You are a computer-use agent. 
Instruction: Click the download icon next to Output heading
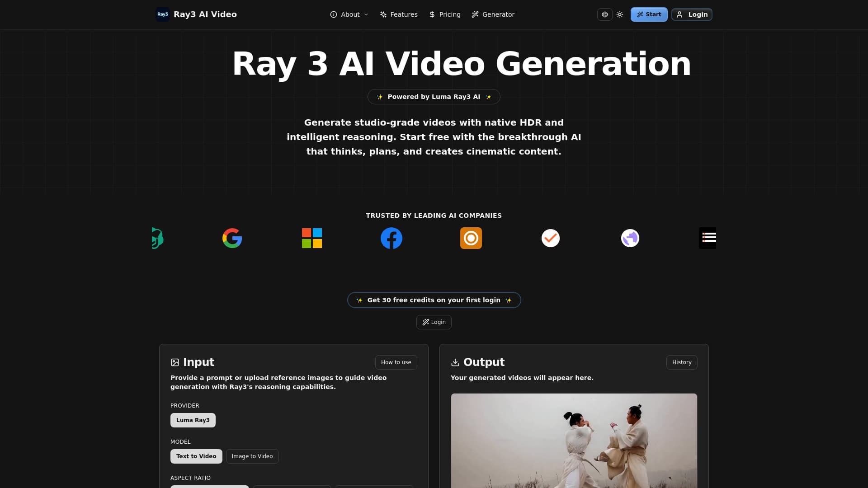[455, 362]
